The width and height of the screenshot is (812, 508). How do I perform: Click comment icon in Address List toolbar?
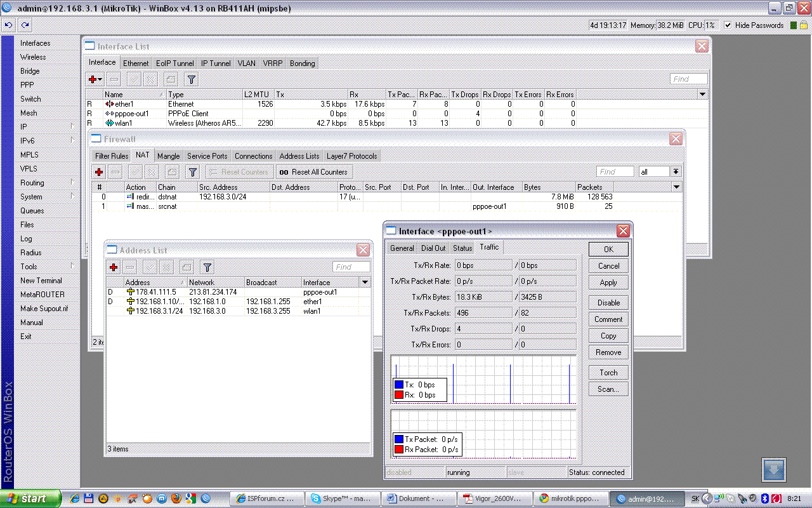tap(187, 267)
